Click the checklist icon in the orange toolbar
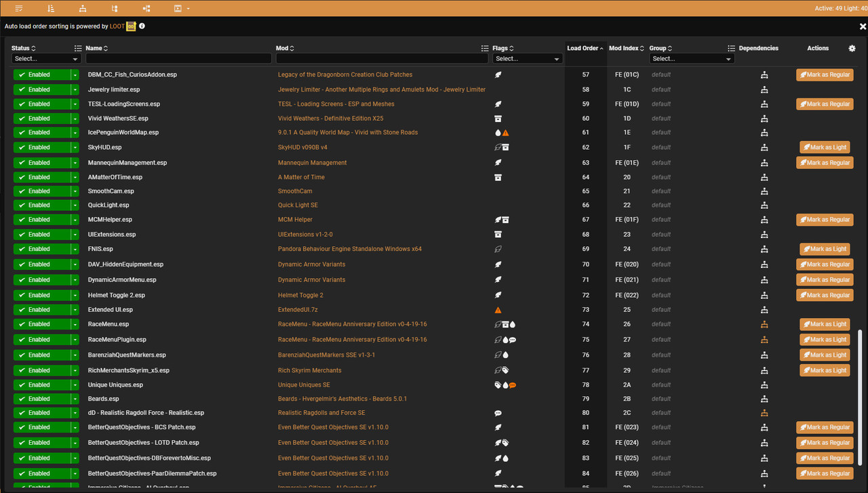 (19, 8)
